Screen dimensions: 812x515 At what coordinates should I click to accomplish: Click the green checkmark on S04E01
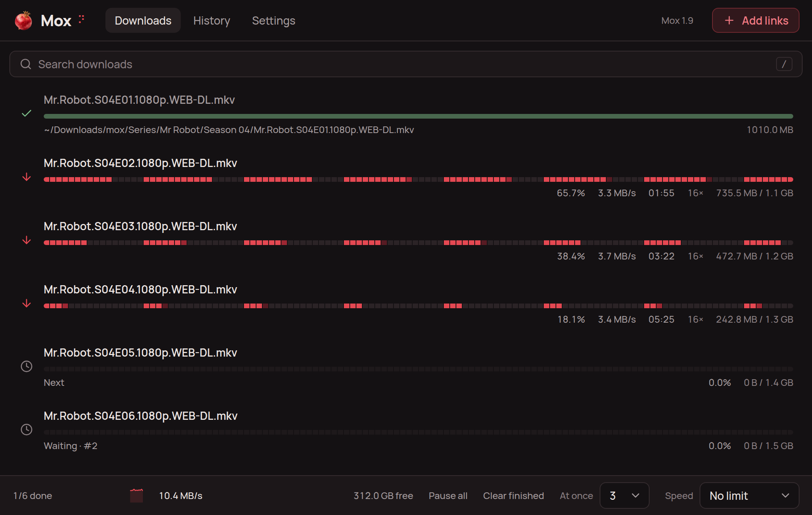(27, 114)
